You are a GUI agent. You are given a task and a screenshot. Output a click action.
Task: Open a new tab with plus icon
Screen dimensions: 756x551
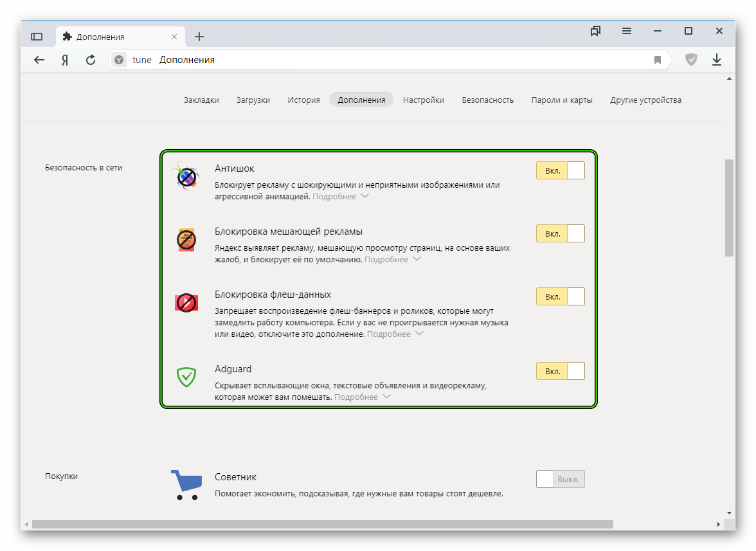pos(199,37)
